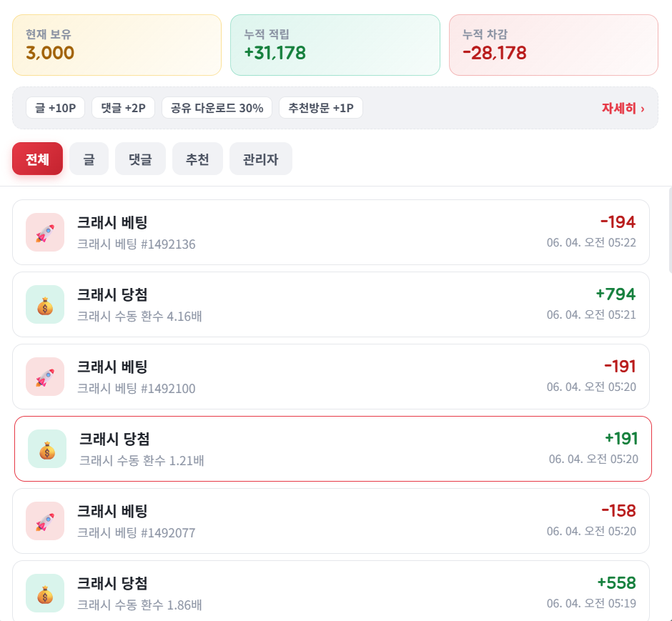Click rocket icon of bet #1492136
Image resolution: width=672 pixels, height=621 pixels.
click(45, 232)
